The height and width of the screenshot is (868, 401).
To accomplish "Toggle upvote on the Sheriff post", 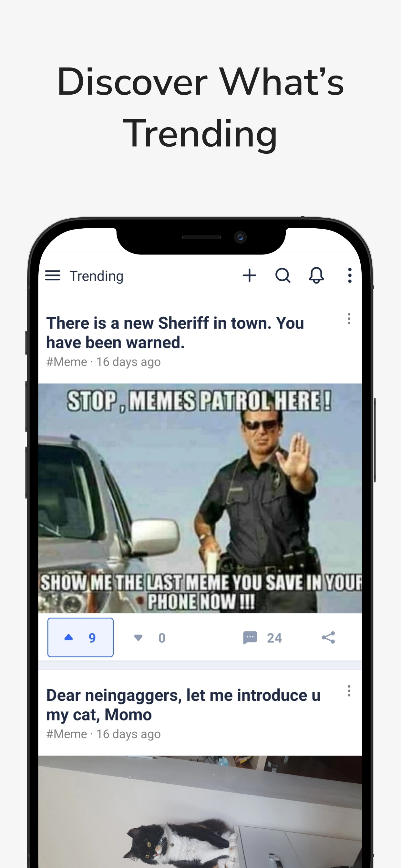I will 80,637.
